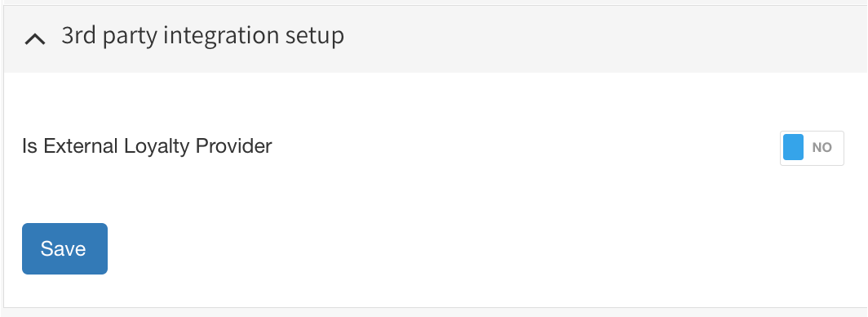Screen dimensions: 868x317
Task: Click the upward chevron icon in header
Action: 35,40
